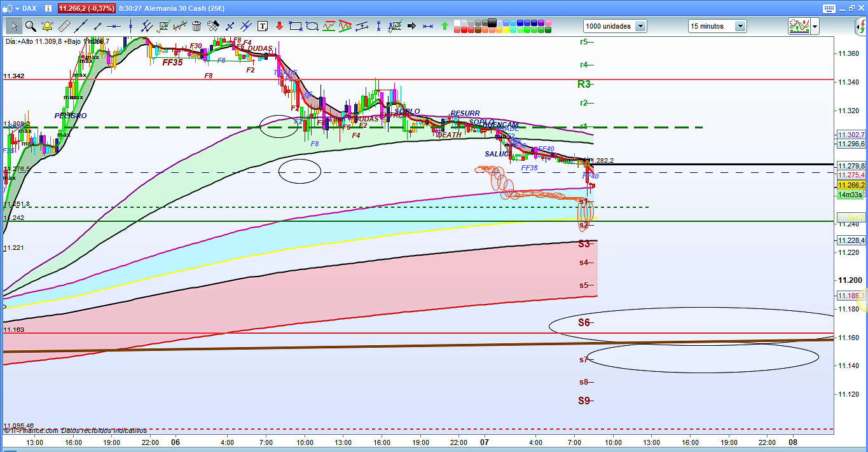This screenshot has width=868, height=452.
Task: Select the text annotation tool
Action: point(263,26)
